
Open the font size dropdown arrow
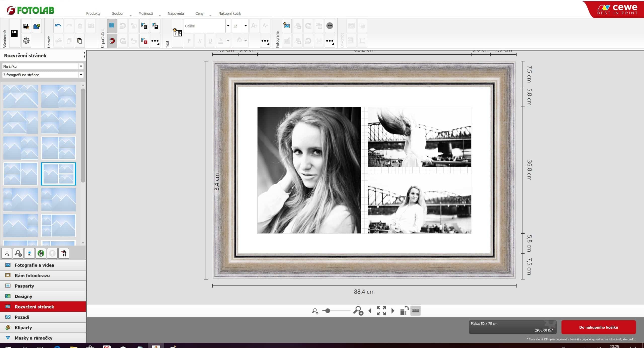(x=246, y=26)
